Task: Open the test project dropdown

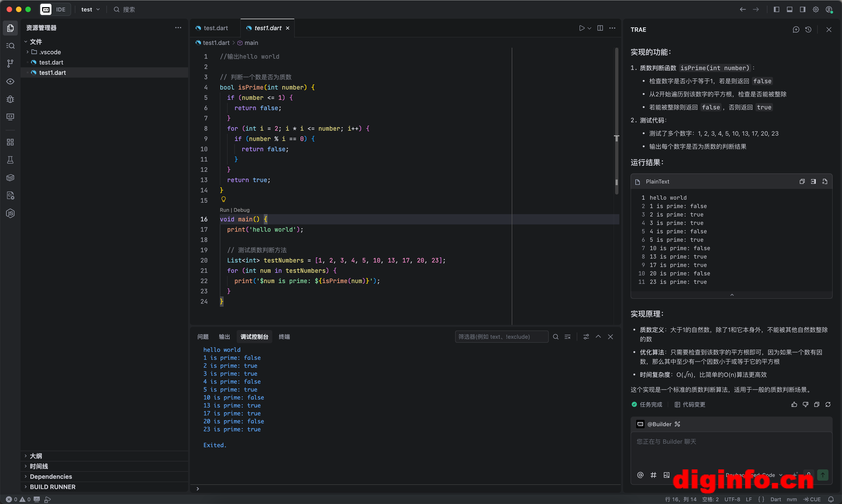Action: pos(90,10)
